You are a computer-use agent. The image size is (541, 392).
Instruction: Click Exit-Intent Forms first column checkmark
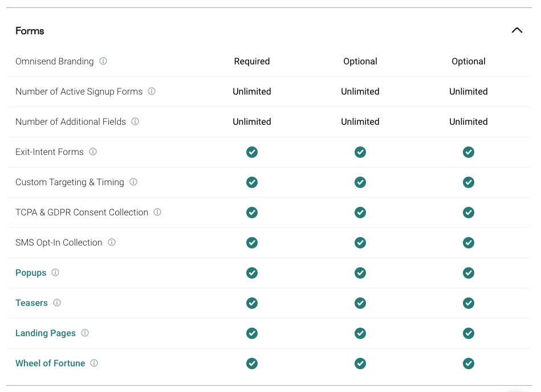(252, 152)
